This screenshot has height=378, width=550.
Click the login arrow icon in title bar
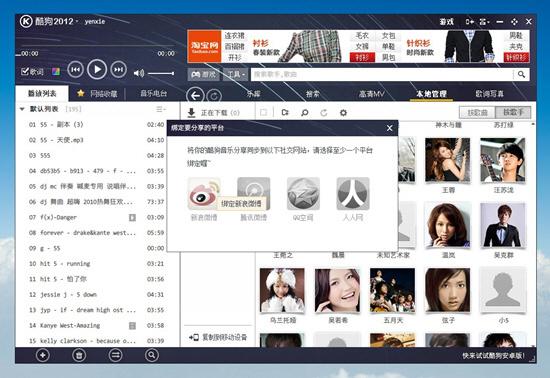470,22
